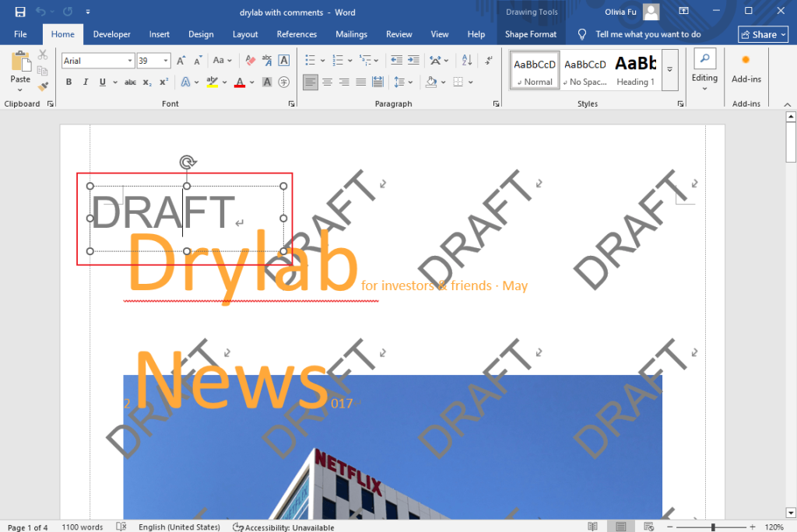Open the Distributed alignment icon

377,82
